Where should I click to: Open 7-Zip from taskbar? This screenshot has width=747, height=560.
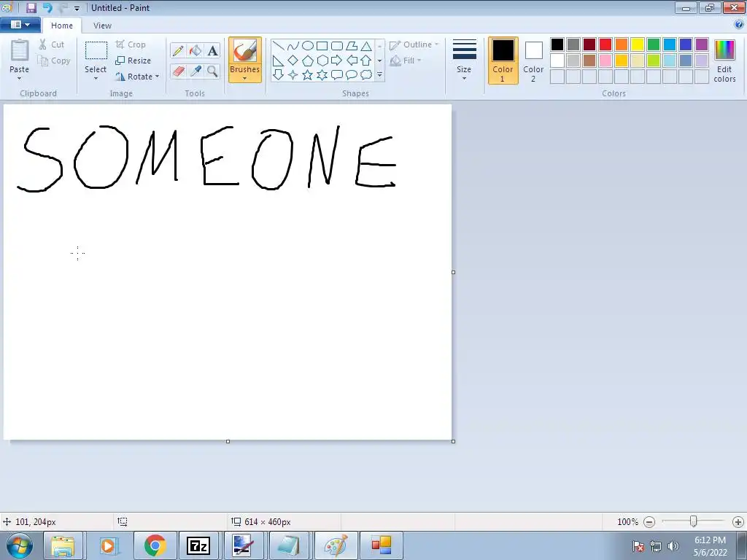coord(198,545)
